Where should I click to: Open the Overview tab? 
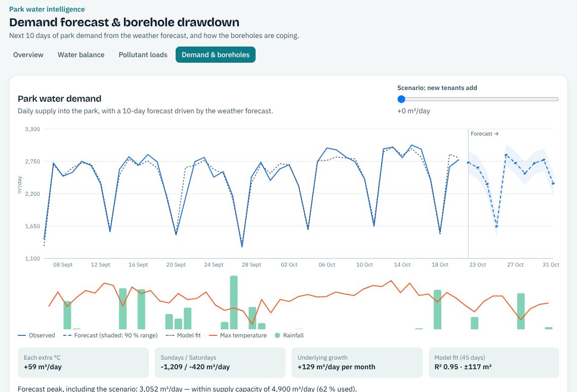pos(28,55)
